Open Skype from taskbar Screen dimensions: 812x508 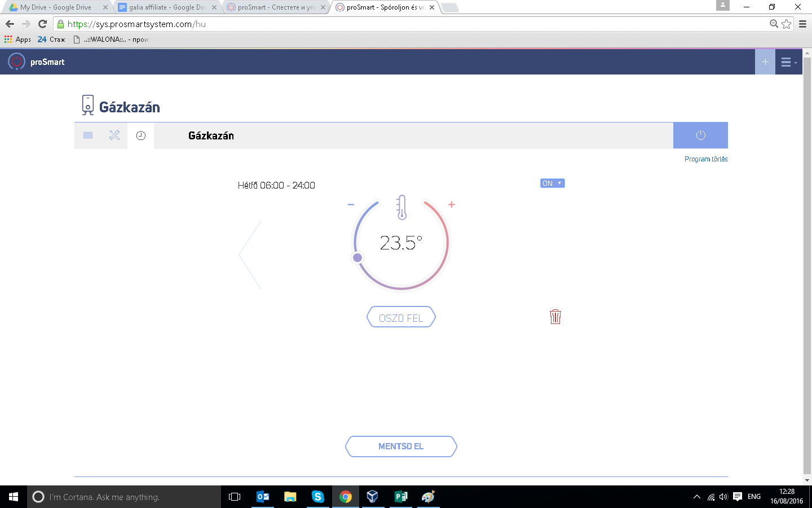coord(317,497)
